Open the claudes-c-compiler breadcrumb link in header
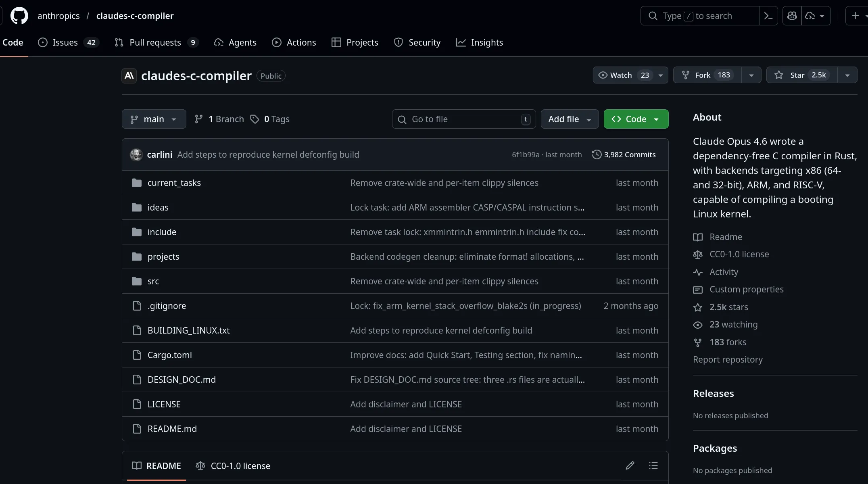The height and width of the screenshot is (484, 868). point(135,16)
